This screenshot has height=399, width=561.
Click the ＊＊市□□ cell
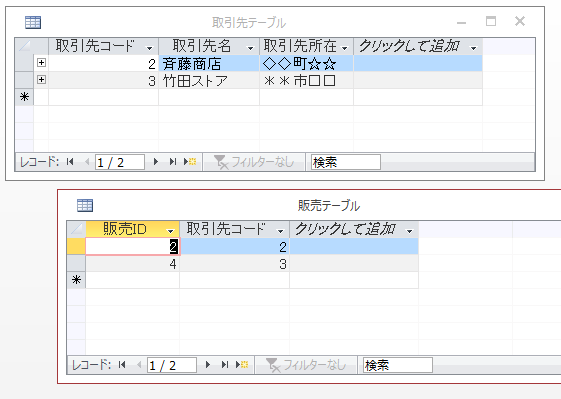306,80
